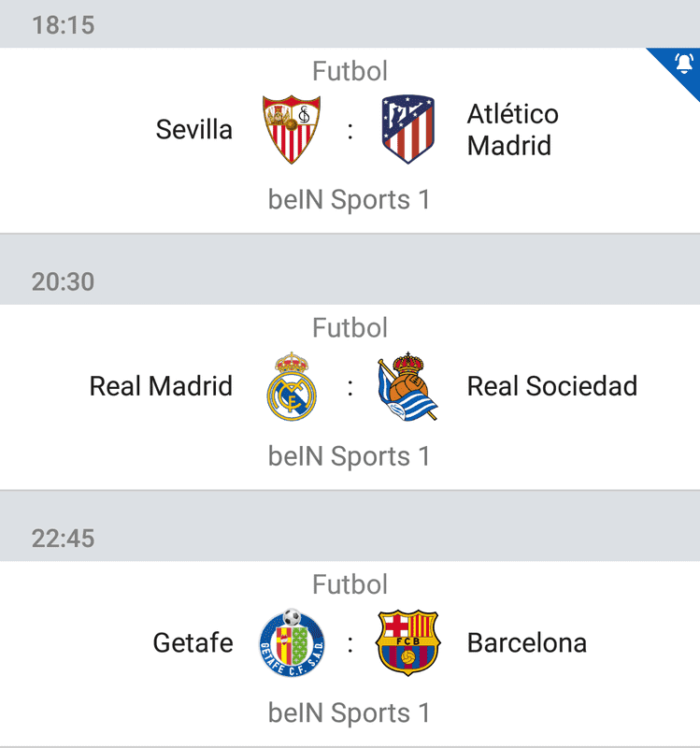700x748 pixels.
Task: Open the Getafe team name
Action: point(193,642)
